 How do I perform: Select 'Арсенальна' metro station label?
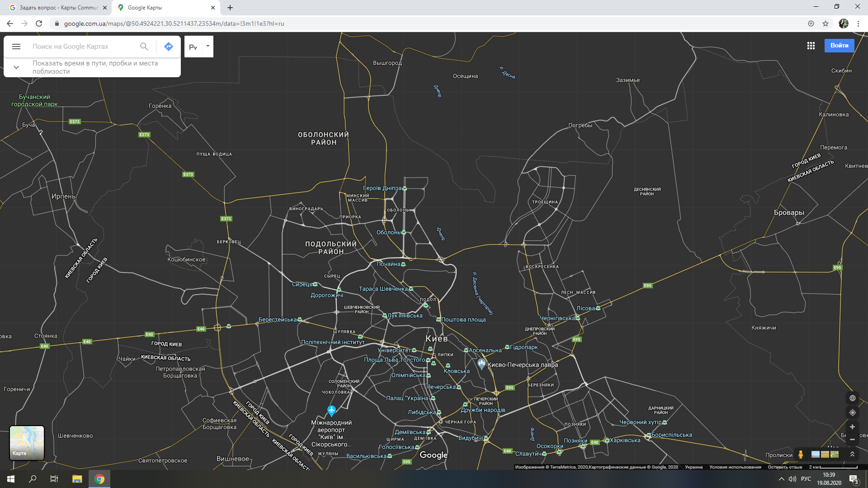(485, 350)
